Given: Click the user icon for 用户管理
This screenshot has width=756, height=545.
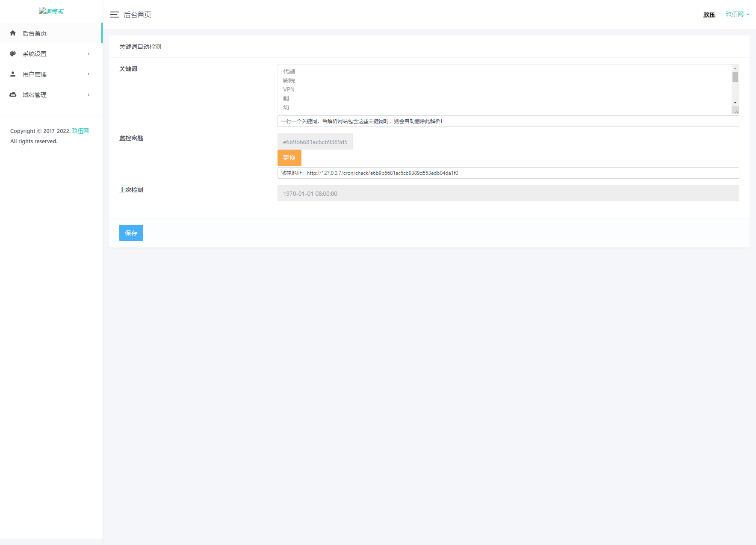Looking at the screenshot, I should (x=13, y=74).
